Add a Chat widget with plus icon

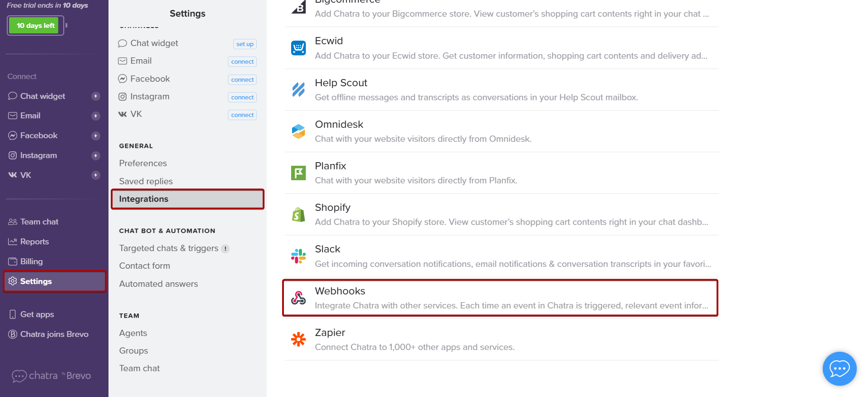pyautogui.click(x=95, y=96)
